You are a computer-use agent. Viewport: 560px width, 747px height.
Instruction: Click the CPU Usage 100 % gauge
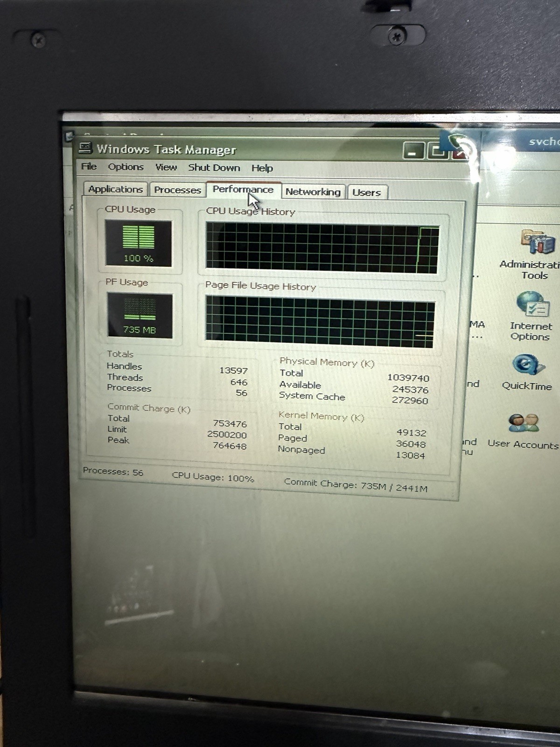[x=139, y=244]
